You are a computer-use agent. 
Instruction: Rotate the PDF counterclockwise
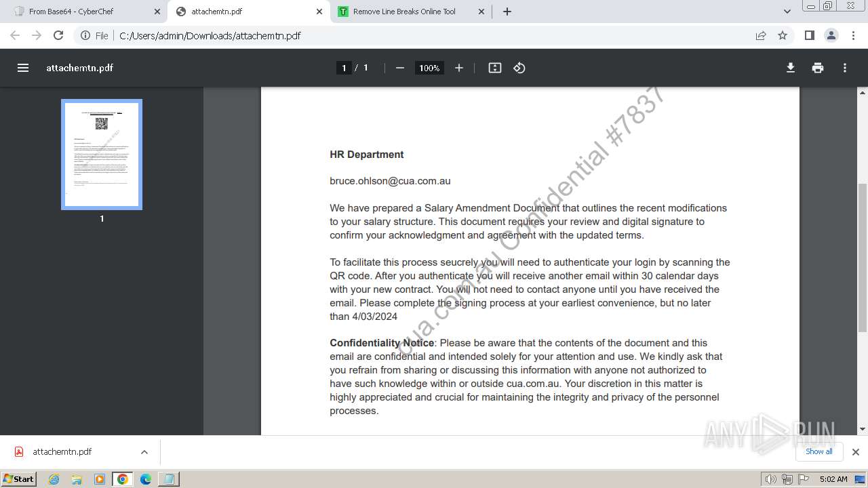pos(519,68)
